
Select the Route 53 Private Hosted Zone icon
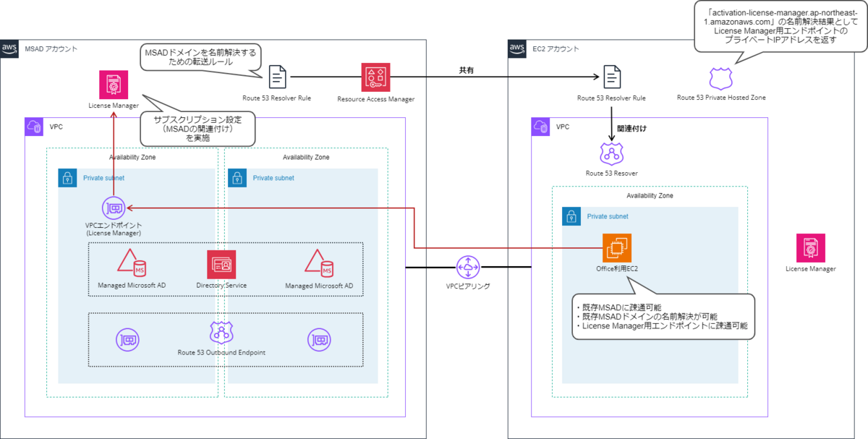(x=720, y=77)
